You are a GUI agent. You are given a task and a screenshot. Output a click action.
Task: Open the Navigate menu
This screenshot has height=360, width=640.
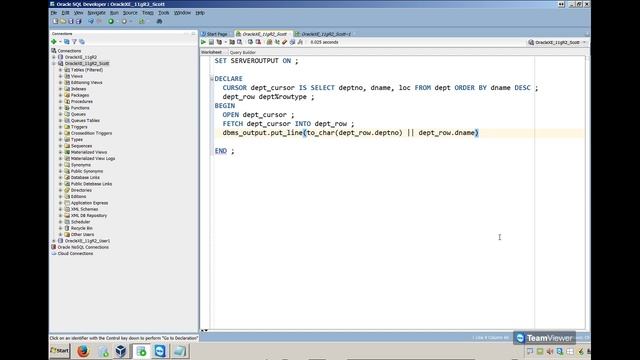(x=96, y=13)
